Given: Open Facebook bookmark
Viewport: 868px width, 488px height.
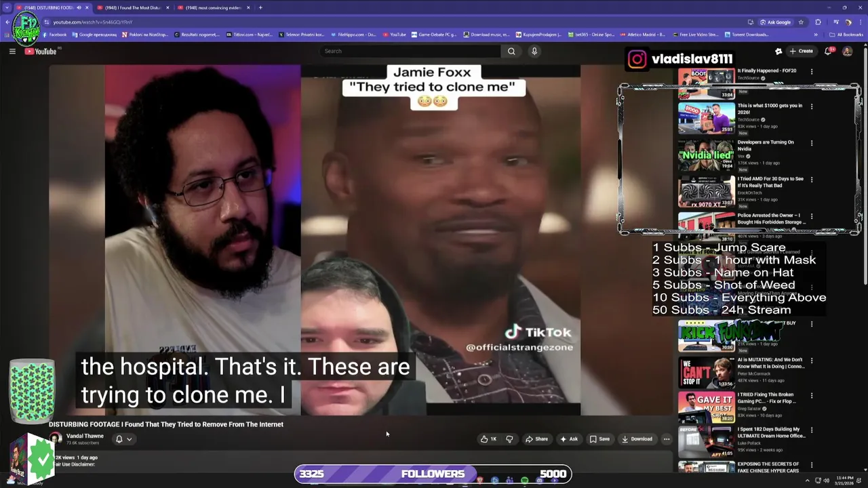Looking at the screenshot, I should tap(54, 35).
